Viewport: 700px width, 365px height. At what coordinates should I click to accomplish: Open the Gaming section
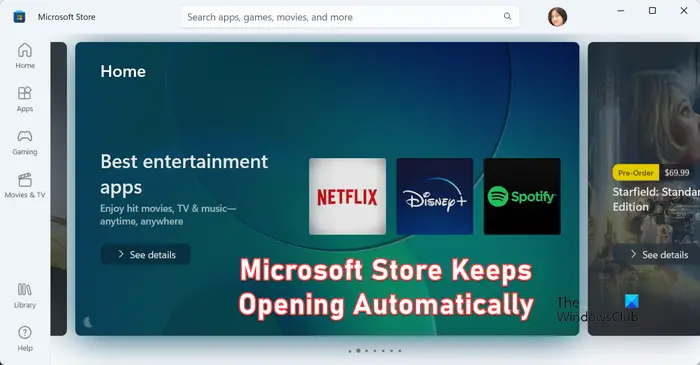[x=25, y=142]
